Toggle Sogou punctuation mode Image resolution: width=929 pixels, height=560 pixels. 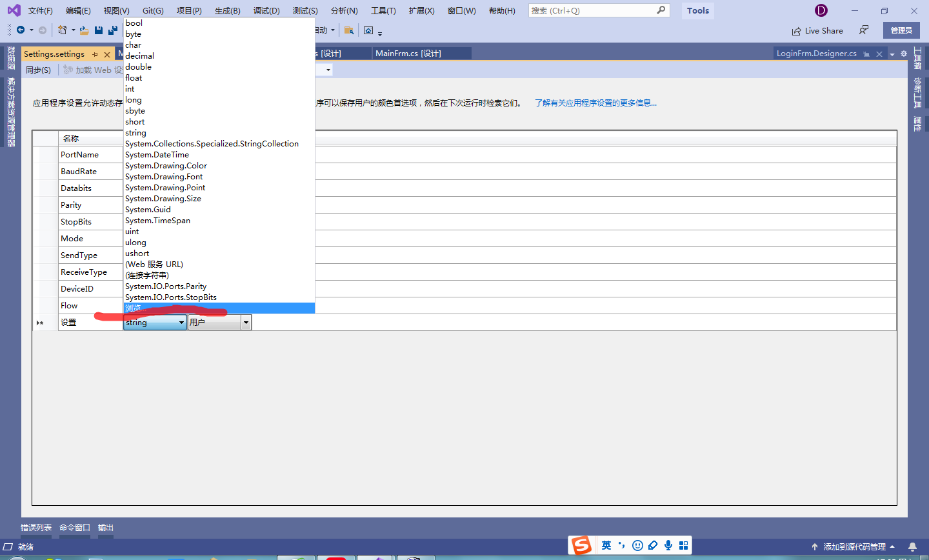[622, 545]
